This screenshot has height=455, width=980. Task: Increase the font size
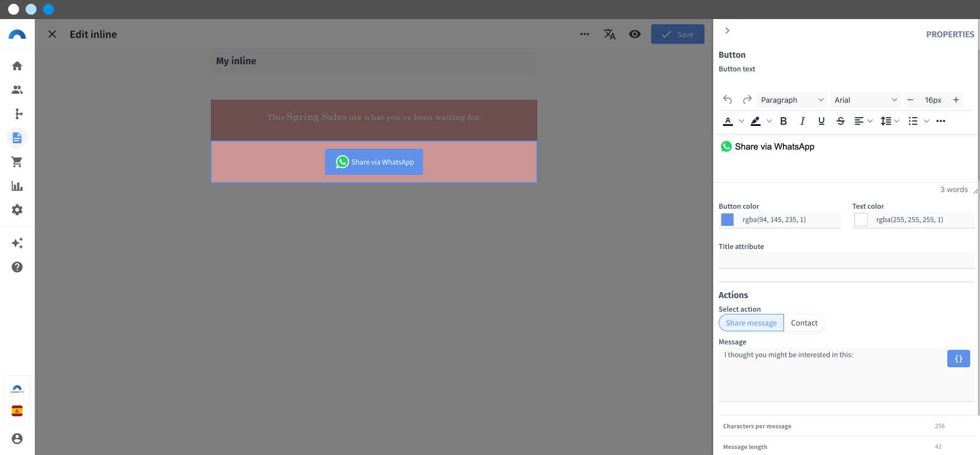(956, 100)
